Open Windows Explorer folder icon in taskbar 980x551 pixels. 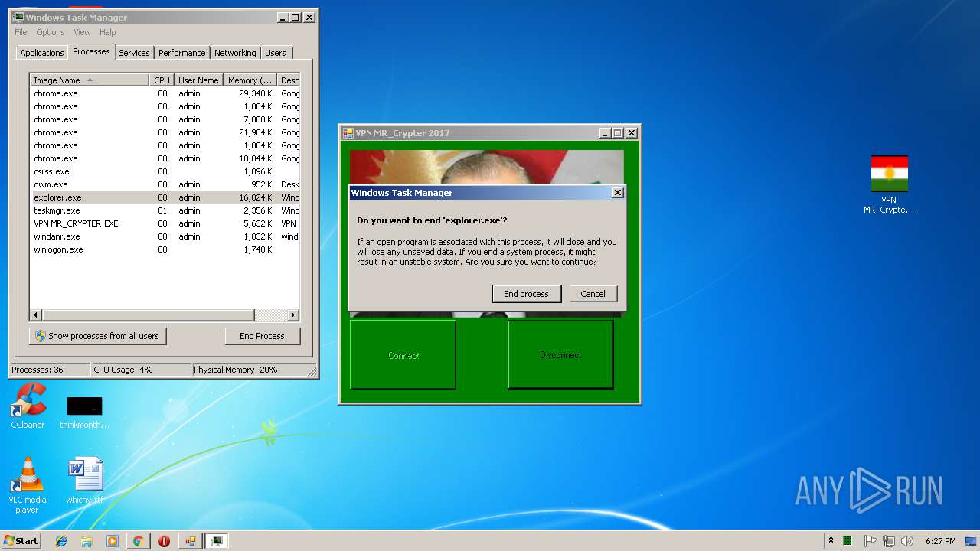(87, 541)
